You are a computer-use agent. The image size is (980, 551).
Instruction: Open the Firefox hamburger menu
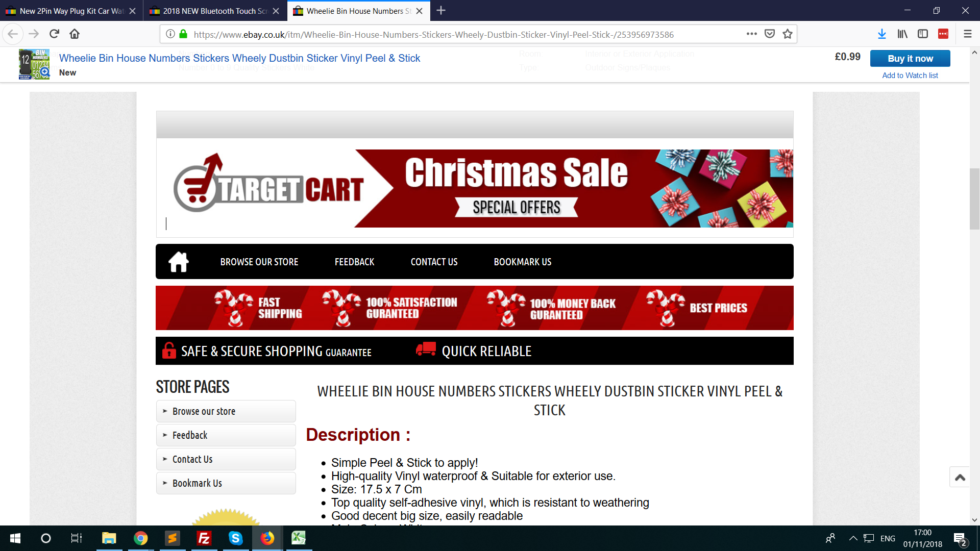tap(967, 34)
